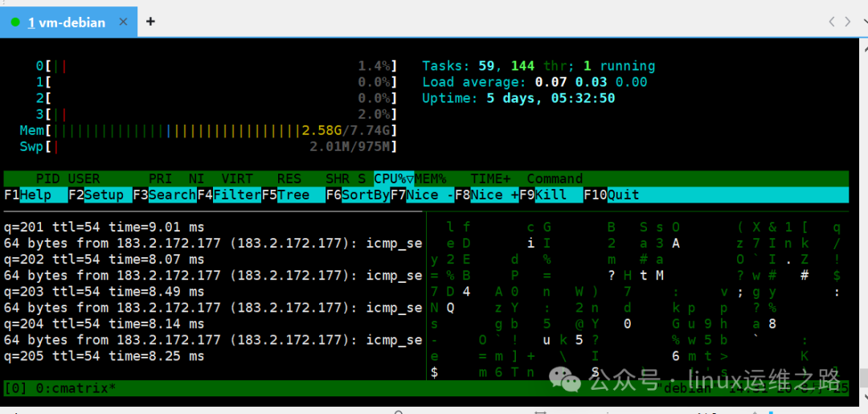Click F2 Setup in htop

(100, 195)
